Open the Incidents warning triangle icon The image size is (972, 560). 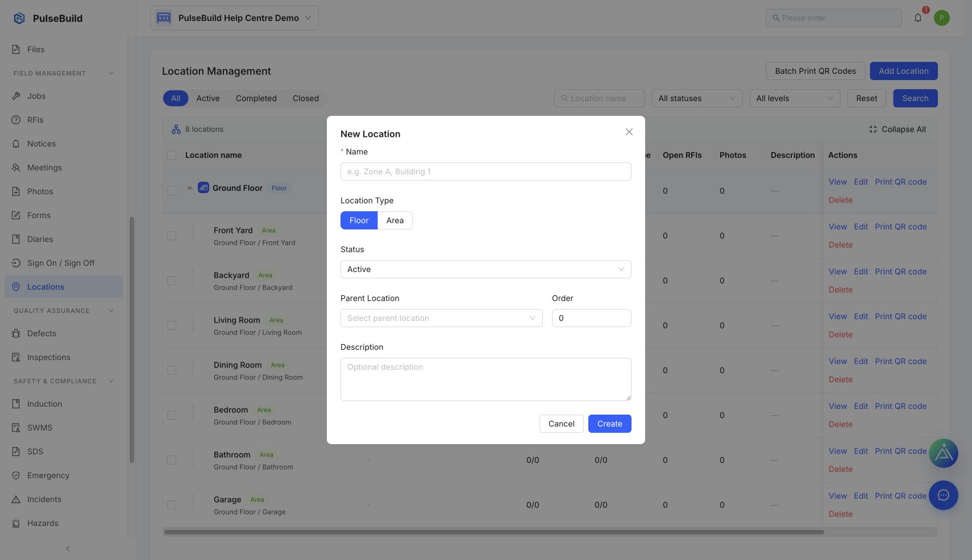click(x=16, y=499)
